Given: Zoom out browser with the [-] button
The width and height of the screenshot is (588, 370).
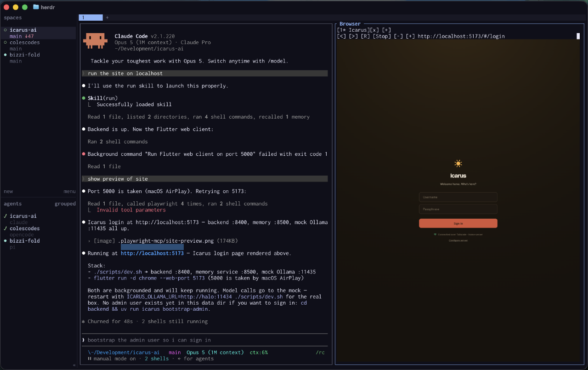Looking at the screenshot, I should (398, 36).
